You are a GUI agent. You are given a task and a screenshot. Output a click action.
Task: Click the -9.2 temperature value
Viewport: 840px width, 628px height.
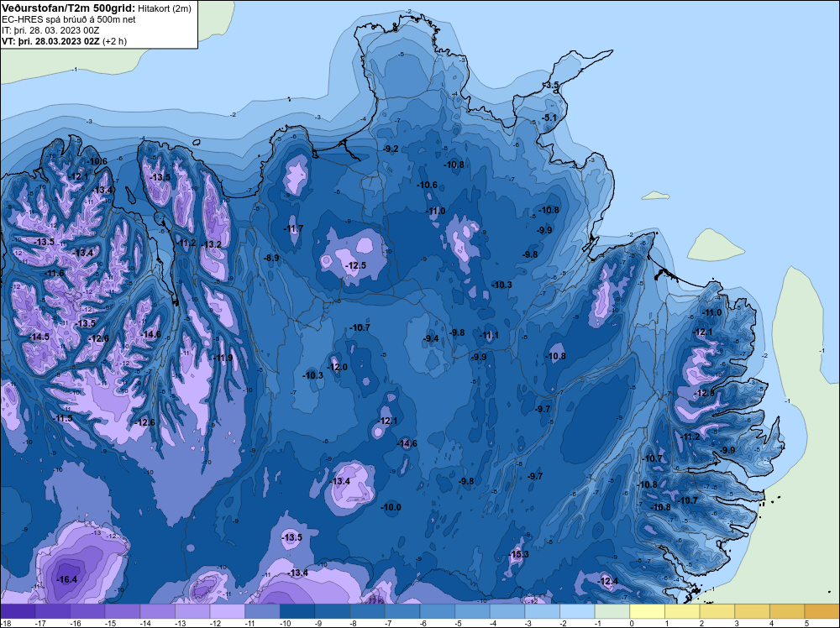pyautogui.click(x=391, y=149)
